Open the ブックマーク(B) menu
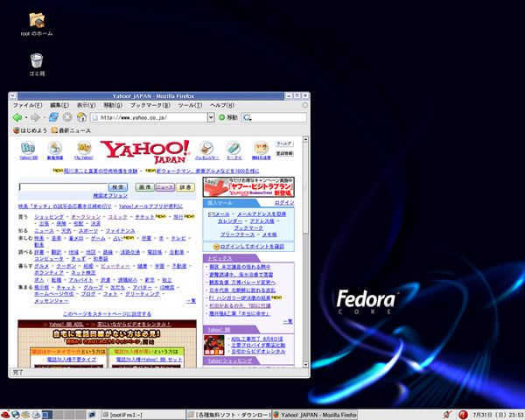 click(x=150, y=105)
